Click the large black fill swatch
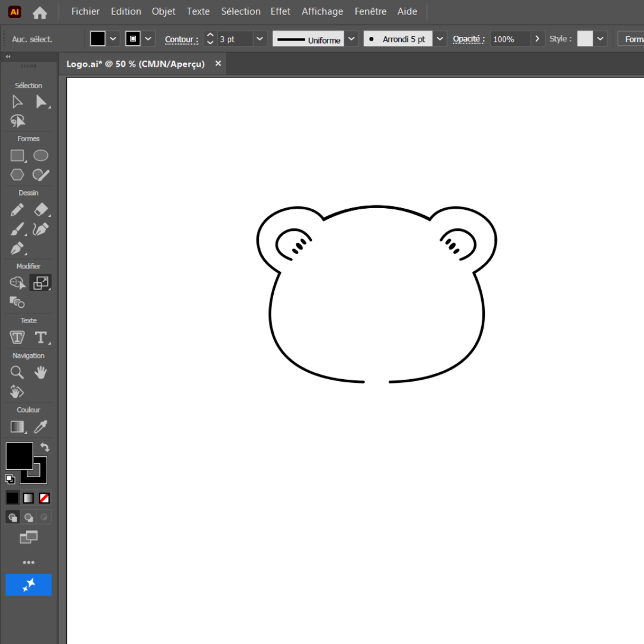 [x=19, y=456]
